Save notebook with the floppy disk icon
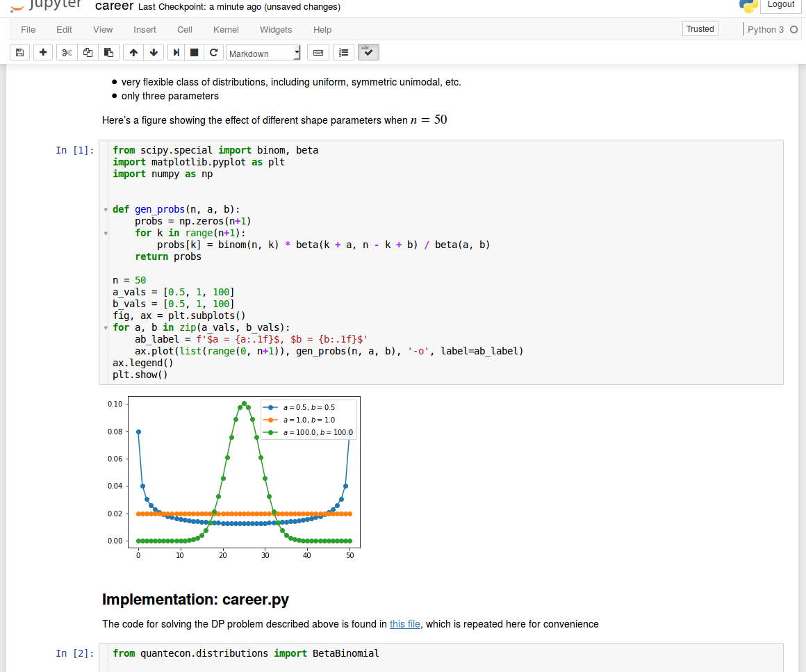Image resolution: width=806 pixels, height=672 pixels. (x=19, y=52)
